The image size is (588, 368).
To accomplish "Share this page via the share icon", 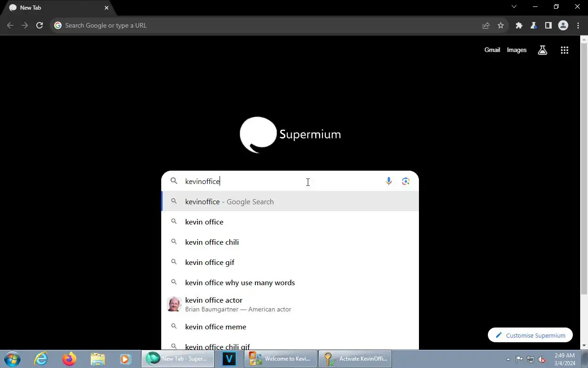I will tap(486, 25).
